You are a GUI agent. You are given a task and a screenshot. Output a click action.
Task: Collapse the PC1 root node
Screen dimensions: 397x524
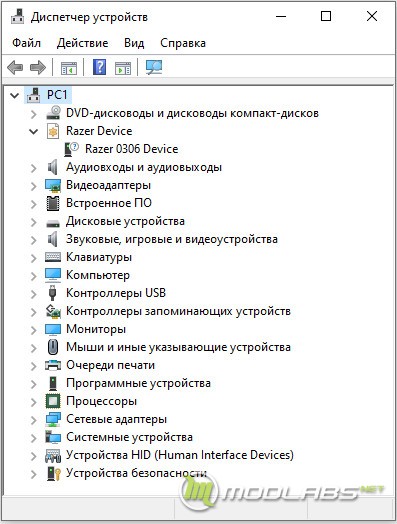point(14,96)
